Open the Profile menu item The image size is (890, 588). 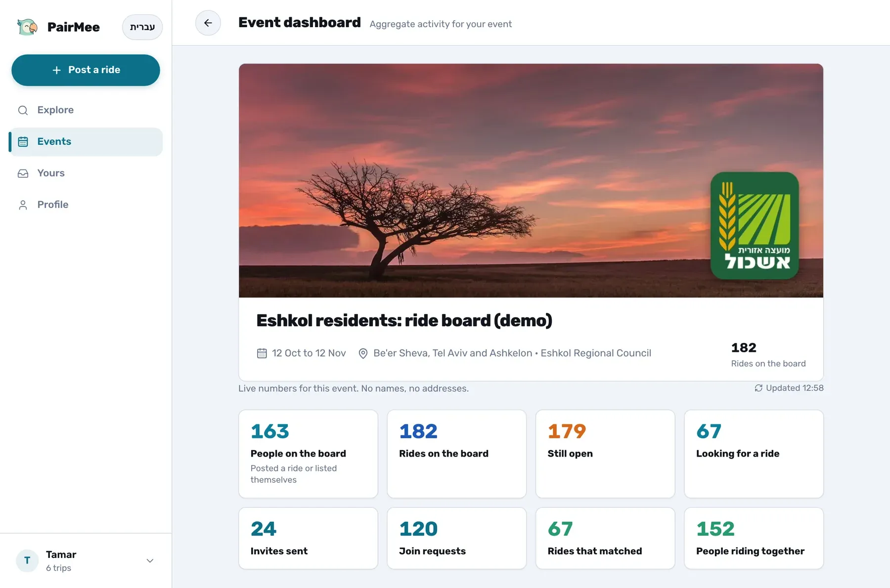point(86,205)
